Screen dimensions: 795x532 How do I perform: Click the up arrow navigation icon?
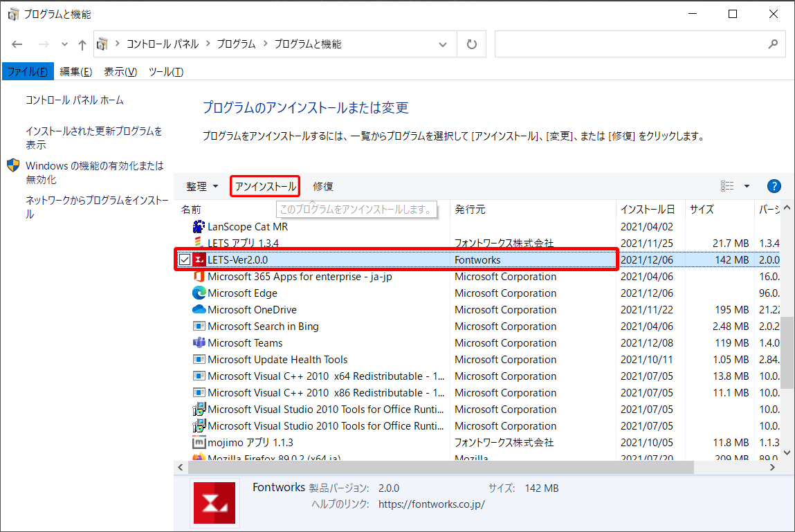(x=82, y=44)
